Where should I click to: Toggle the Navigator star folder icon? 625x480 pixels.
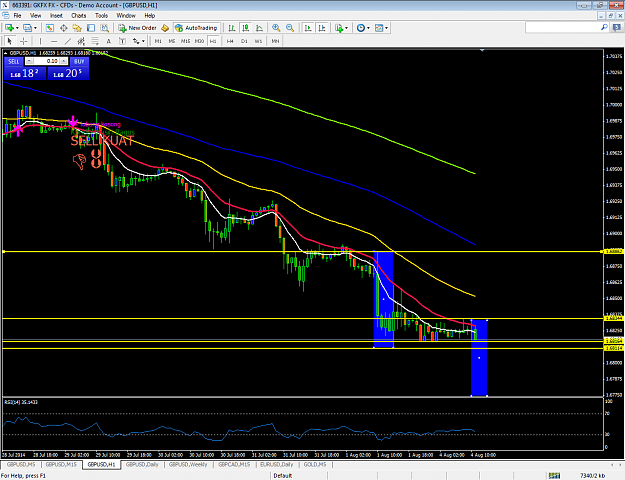[x=77, y=28]
